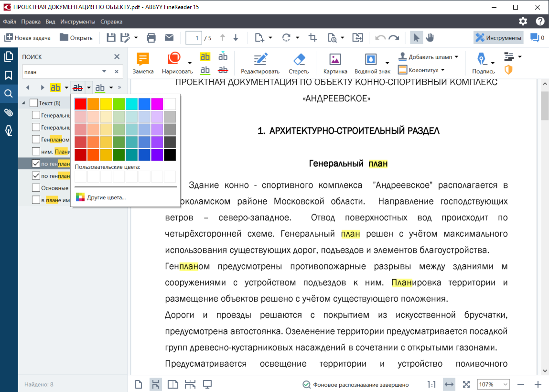Open the Закладки (Bookmarks) sidebar icon

pyautogui.click(x=9, y=75)
